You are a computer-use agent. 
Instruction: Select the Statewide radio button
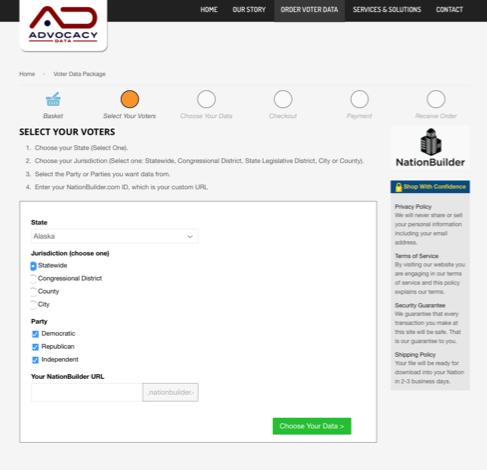(33, 266)
